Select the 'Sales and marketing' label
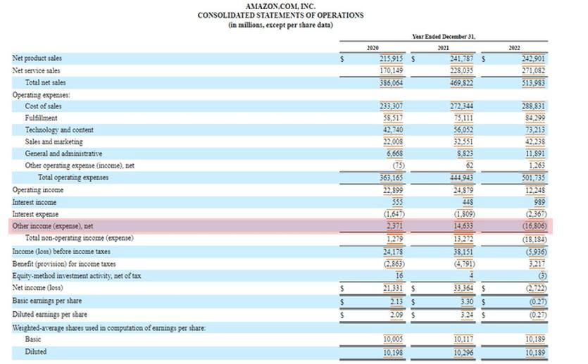Image resolution: width=588 pixels, height=364 pixels. tap(54, 142)
